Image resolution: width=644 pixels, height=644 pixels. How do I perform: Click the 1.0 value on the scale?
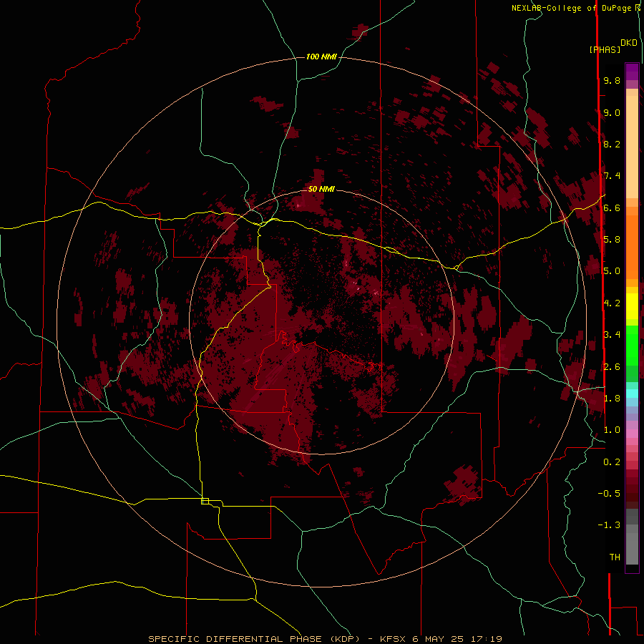[612, 430]
